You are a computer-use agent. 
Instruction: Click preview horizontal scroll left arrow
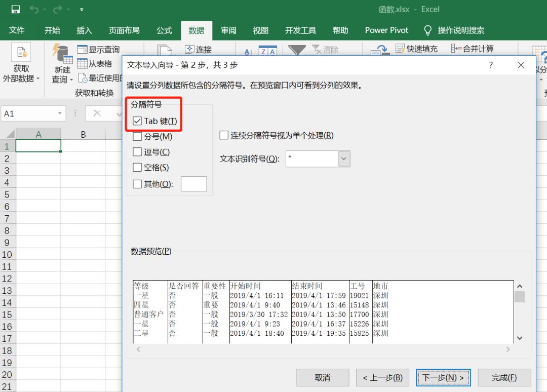click(138, 349)
